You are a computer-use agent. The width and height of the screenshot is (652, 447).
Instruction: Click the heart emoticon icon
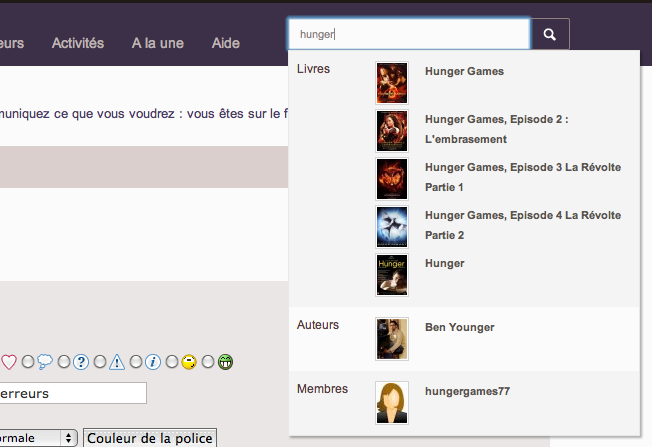pos(8,362)
